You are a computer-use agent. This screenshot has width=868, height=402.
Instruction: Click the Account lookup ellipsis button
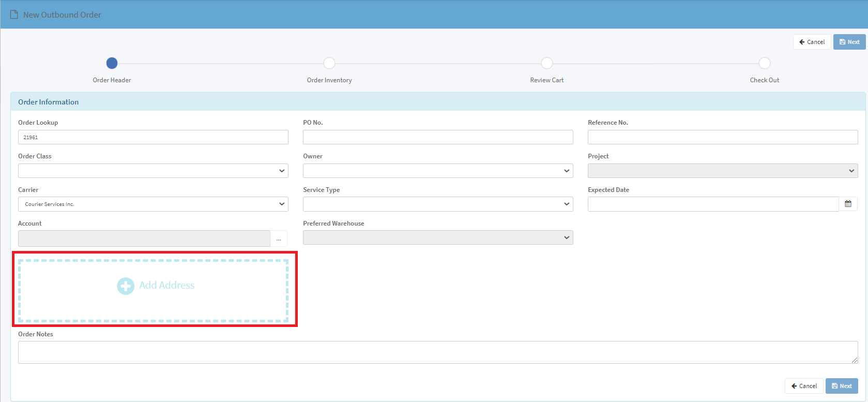point(279,239)
